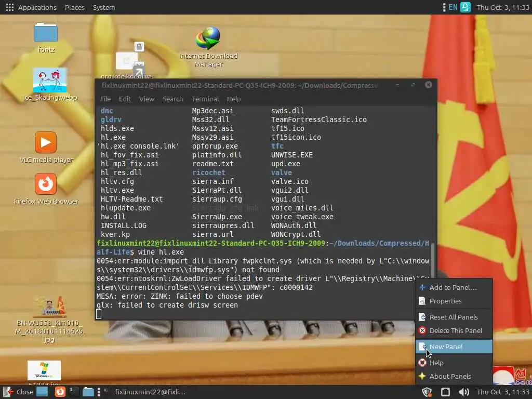Viewport: 532px width, 399px height.
Task: Launch terminal from bottom panel launcher
Action: coord(73,392)
